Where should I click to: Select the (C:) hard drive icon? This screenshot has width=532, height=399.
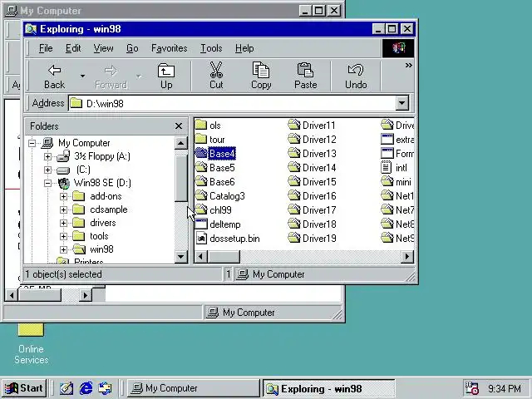point(63,170)
